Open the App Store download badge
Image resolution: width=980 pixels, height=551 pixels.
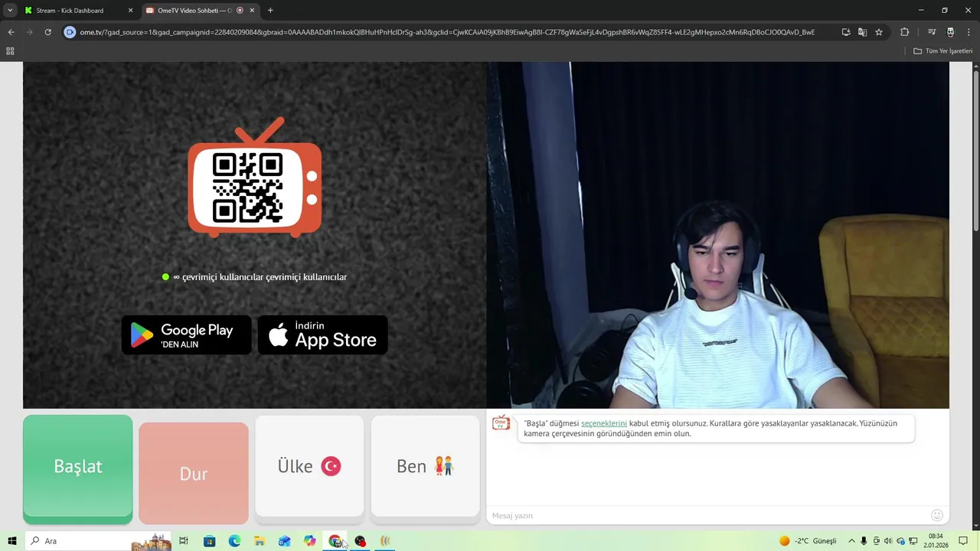tap(322, 335)
